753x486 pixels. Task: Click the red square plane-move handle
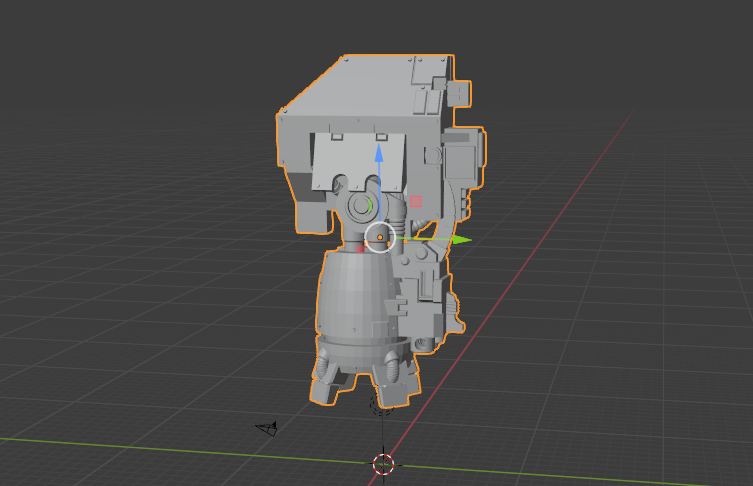tap(416, 201)
